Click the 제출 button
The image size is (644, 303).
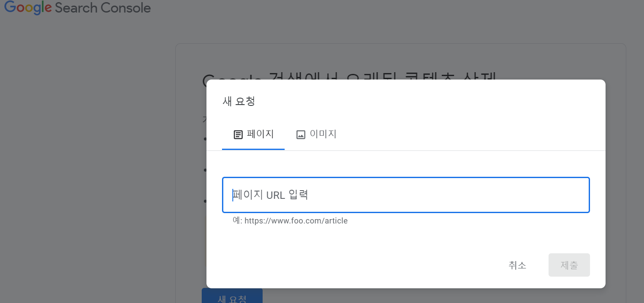tap(569, 265)
